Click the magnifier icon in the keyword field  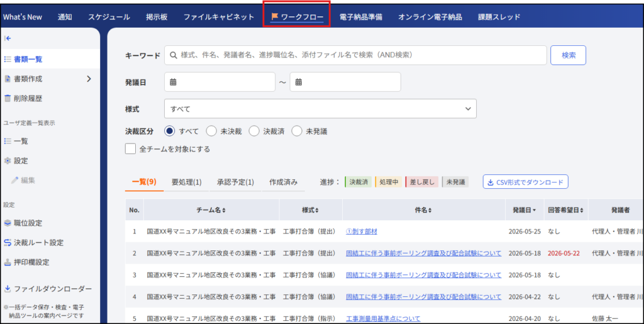click(174, 55)
